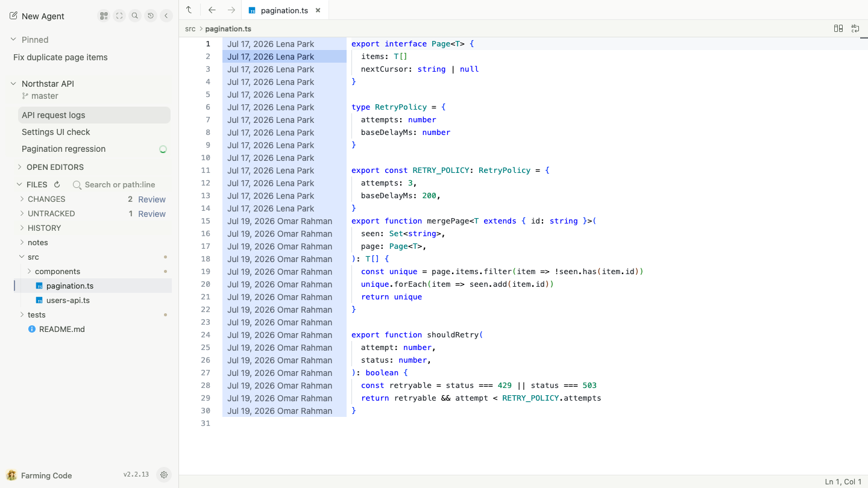Click the modified dot beside components folder
This screenshot has width=868, height=488.
pos(165,272)
